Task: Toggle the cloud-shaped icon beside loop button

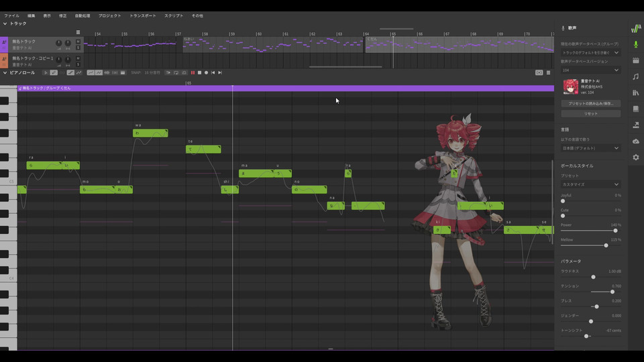Action: 184,72
